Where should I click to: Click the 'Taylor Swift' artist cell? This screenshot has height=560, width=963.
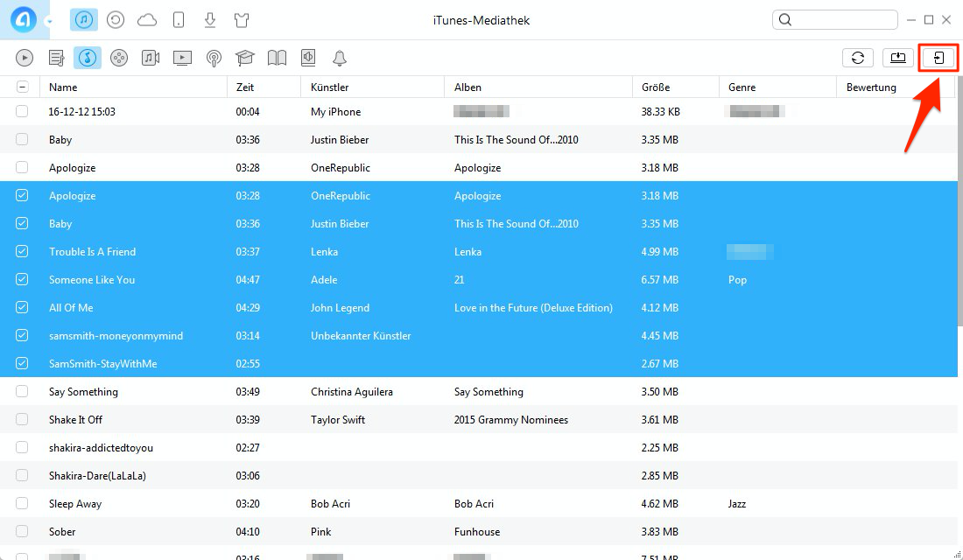(x=338, y=420)
